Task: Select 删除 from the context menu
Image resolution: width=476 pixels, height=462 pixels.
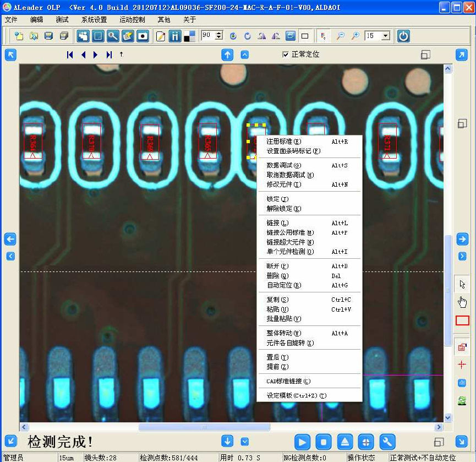Action: (309, 276)
